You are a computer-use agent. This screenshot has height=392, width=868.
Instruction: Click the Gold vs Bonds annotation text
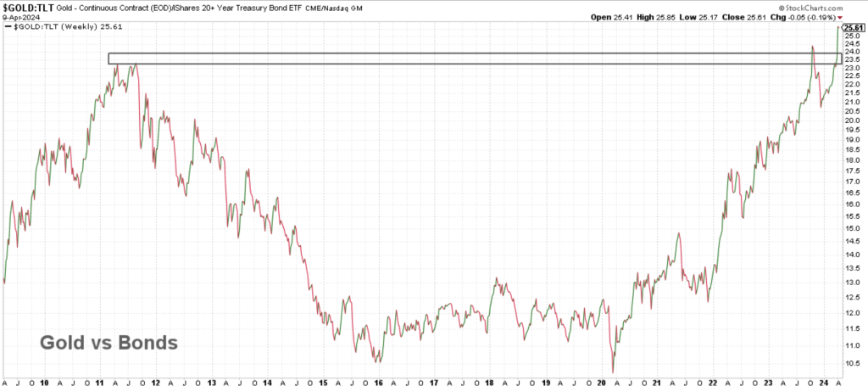[108, 344]
